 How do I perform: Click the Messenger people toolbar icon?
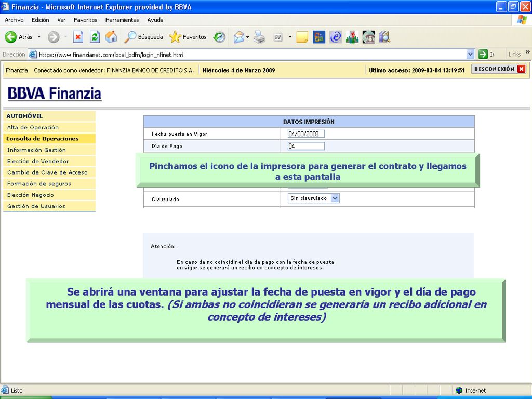coord(352,37)
